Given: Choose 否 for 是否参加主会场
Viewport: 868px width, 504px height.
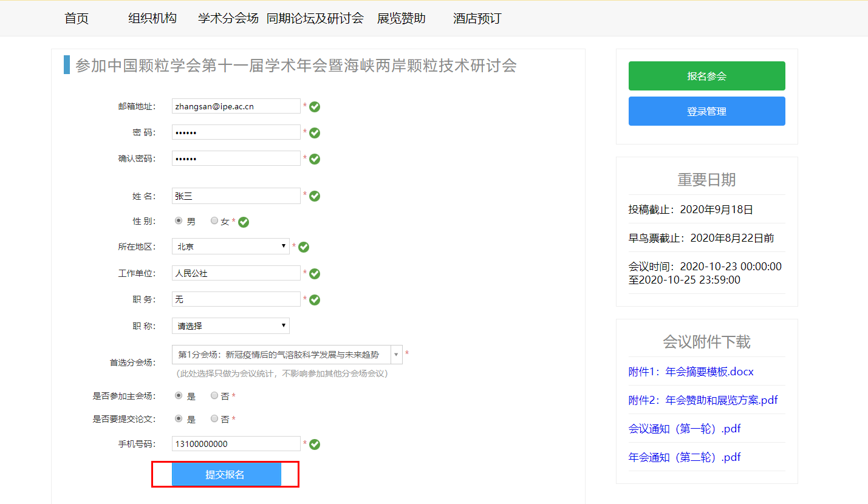Looking at the screenshot, I should tap(213, 395).
